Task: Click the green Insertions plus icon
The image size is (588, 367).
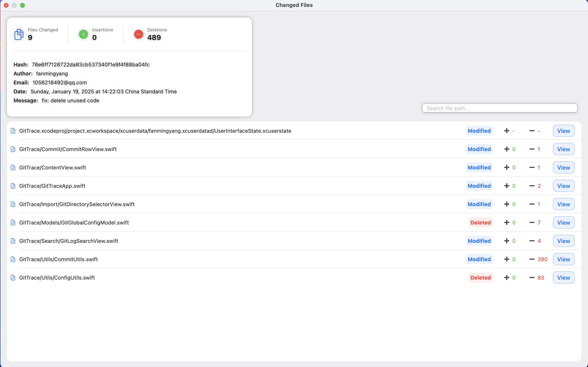Action: (83, 34)
